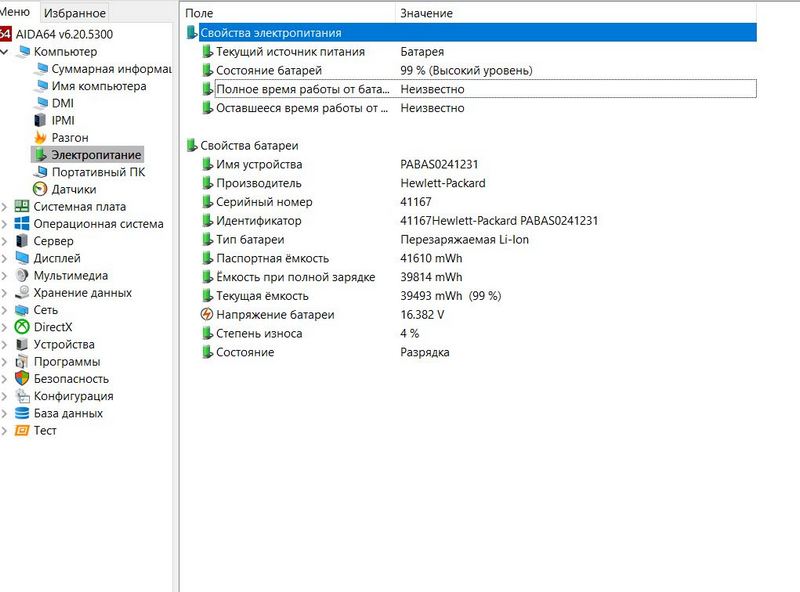Click the Безопасность shield icon

[x=22, y=379]
